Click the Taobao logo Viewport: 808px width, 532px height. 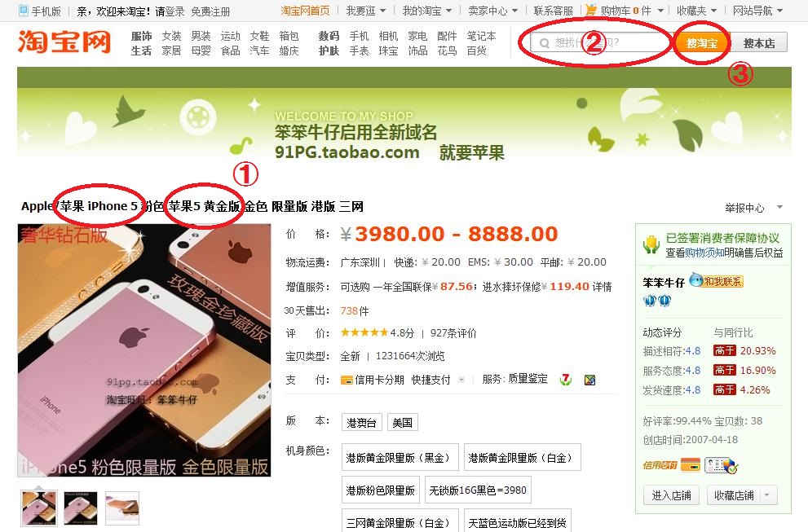click(64, 42)
